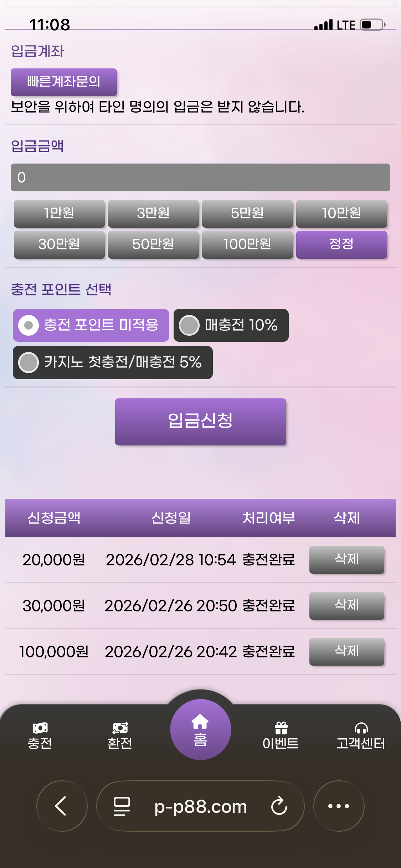The height and width of the screenshot is (868, 401).
Task: Open the browser three-dot menu
Action: pos(339,806)
